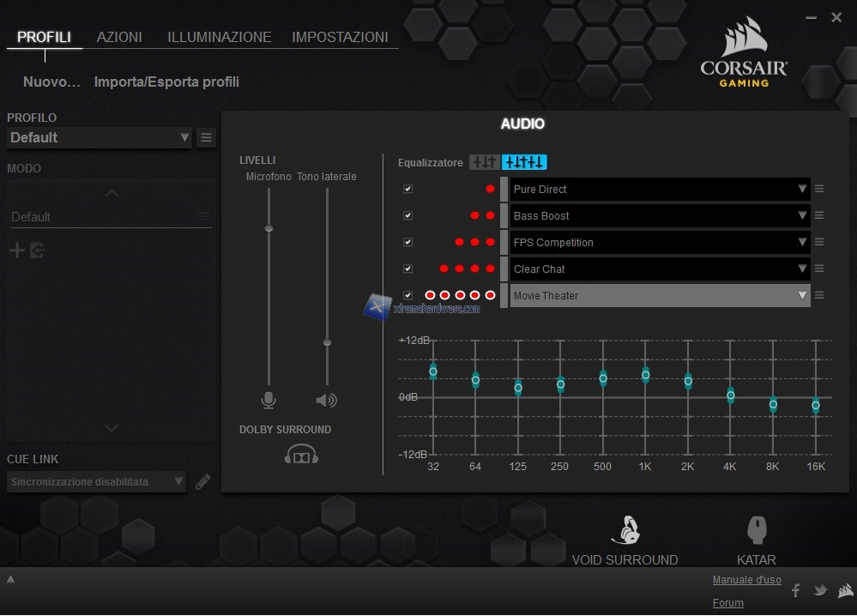Screen dimensions: 857x616
Task: Open the Facebook icon in the footer
Action: 795,590
